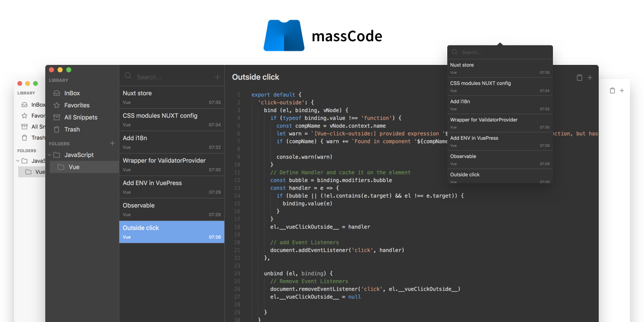This screenshot has width=644, height=322.
Task: Click the InBox tray icon in dark sidebar
Action: [56, 93]
